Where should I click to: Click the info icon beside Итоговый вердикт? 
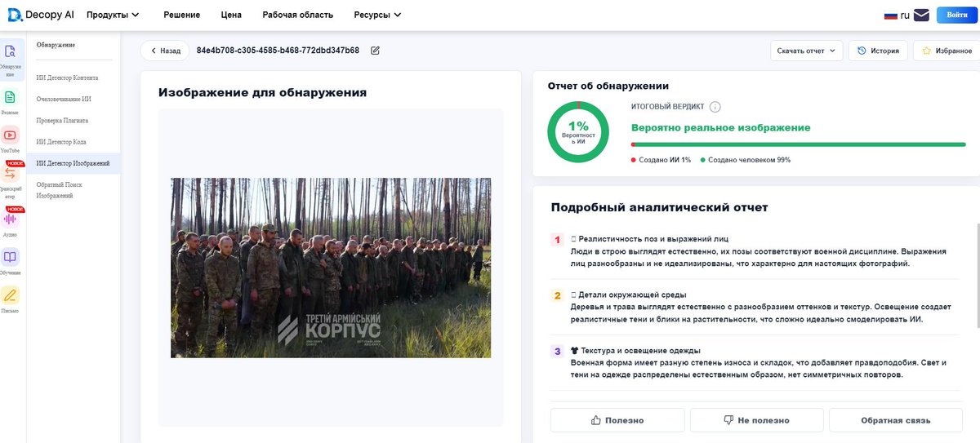pyautogui.click(x=715, y=107)
